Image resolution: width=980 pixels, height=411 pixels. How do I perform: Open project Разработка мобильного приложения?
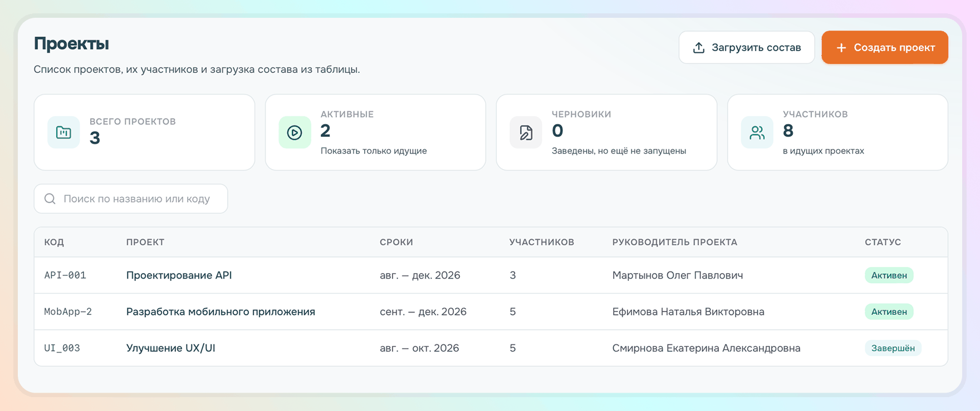click(220, 311)
